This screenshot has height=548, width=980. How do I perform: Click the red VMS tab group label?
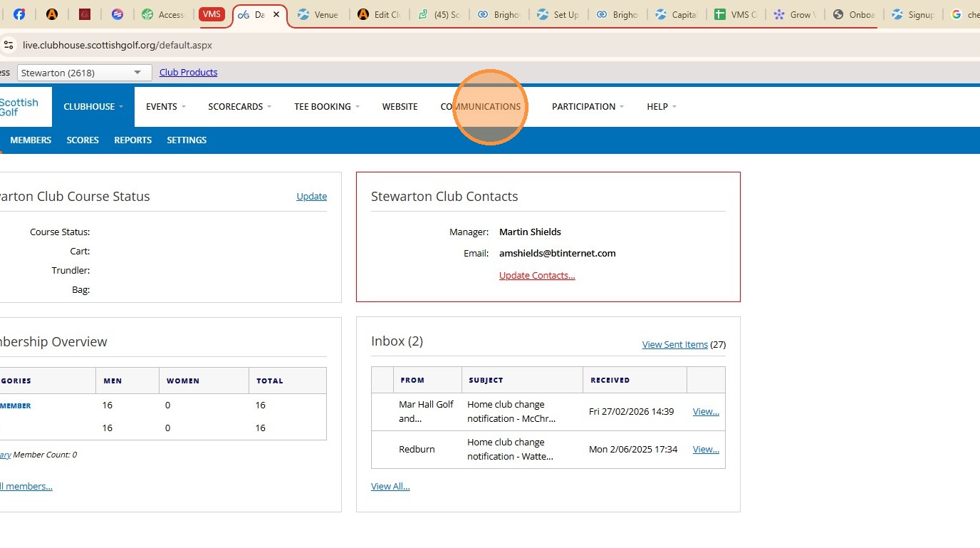[x=212, y=14]
